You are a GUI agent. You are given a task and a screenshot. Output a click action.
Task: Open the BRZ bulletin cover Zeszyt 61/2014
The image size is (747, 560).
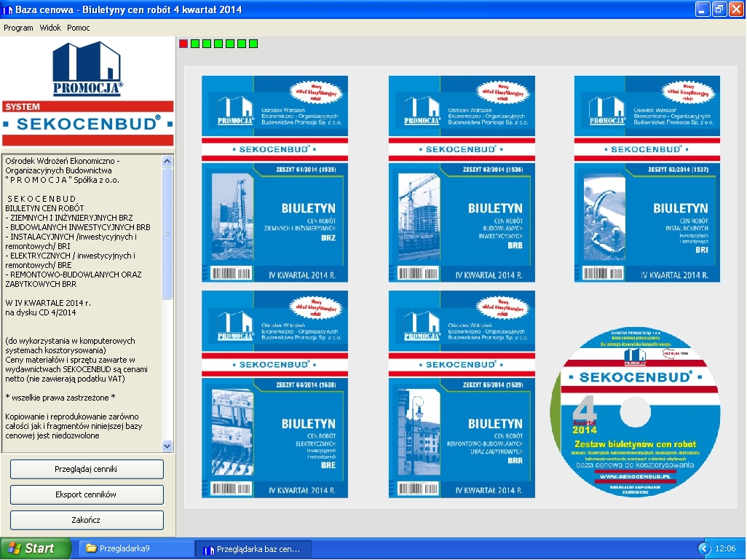click(x=275, y=178)
